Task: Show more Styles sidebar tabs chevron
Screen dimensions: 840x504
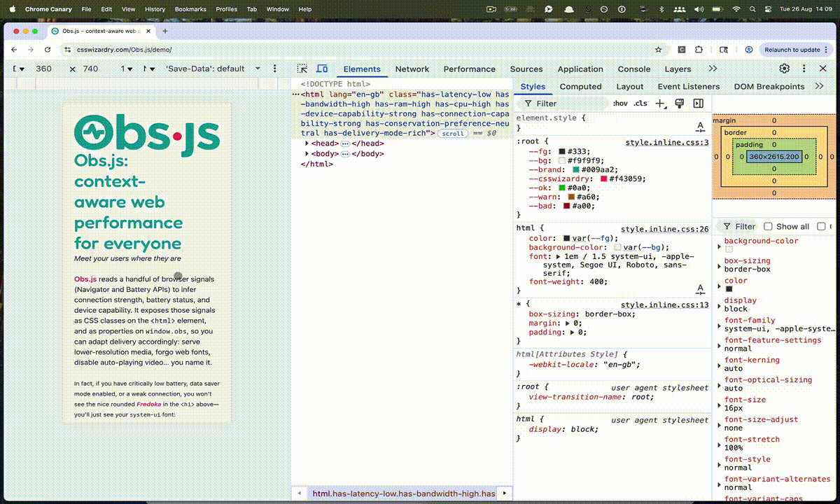Action: point(820,86)
